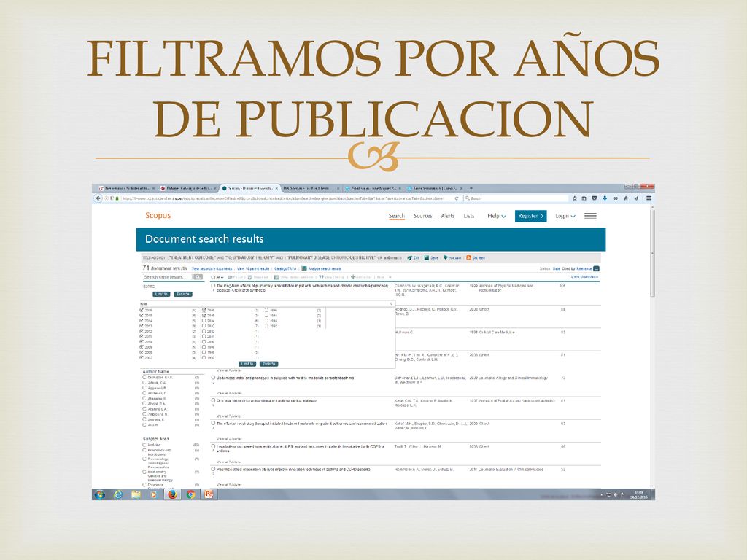Launch Internet Explorer from the taskbar
The image size is (747, 560).
pyautogui.click(x=117, y=495)
